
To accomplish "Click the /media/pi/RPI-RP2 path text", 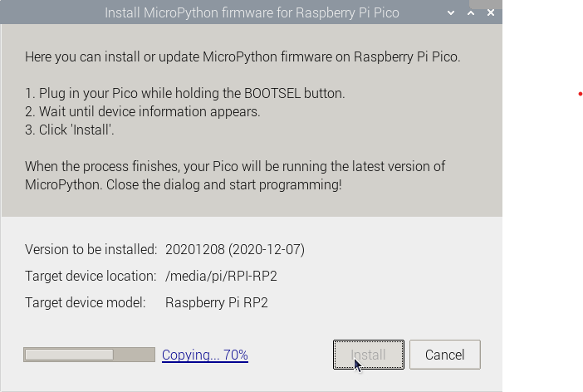I will coord(220,276).
